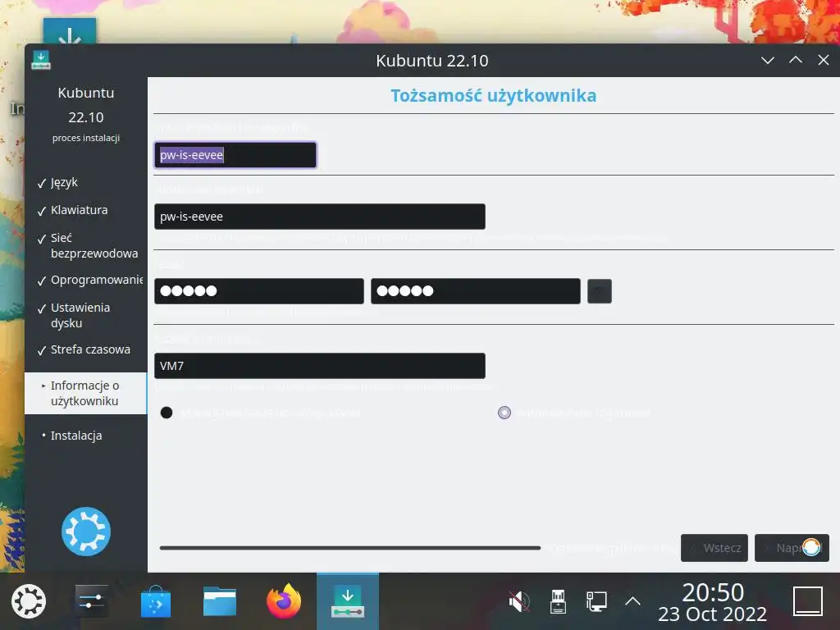Click the Kubuntu logo in the sidebar

[x=85, y=532]
